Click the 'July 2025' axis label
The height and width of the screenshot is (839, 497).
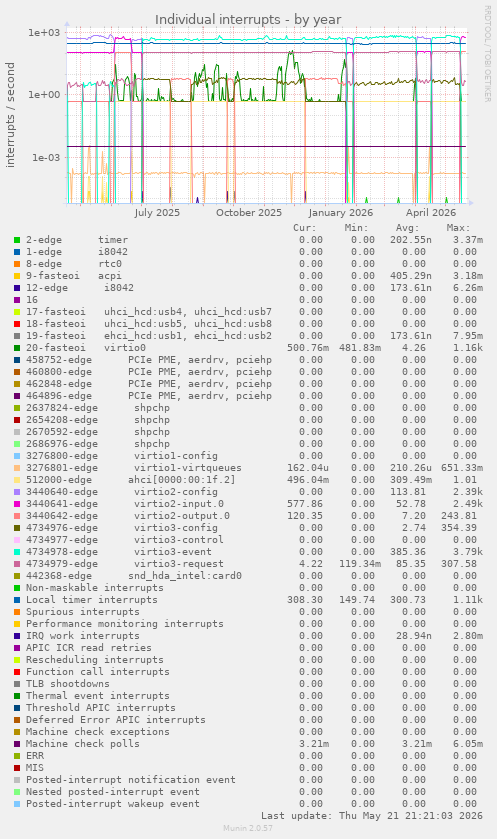(157, 212)
